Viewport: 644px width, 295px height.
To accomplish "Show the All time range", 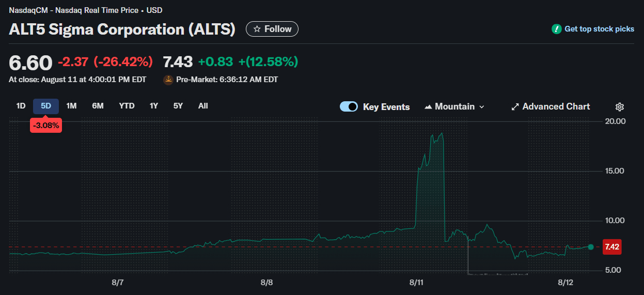I will click(203, 106).
